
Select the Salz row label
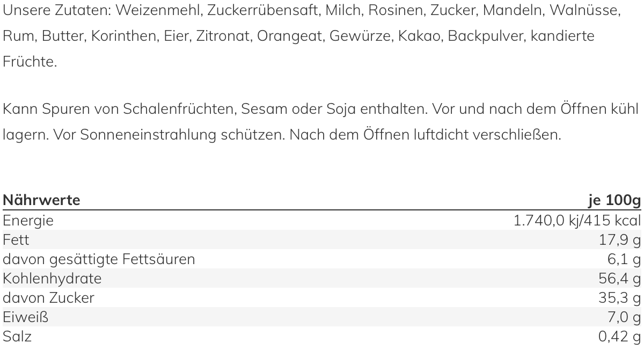click(17, 337)
